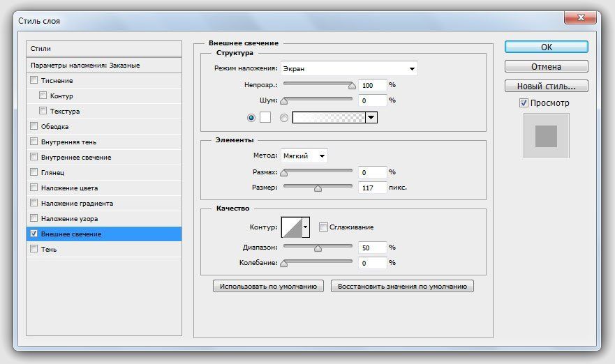Screen dimensions: 615x364
Task: Enable the Обводка checkbox
Action: [x=34, y=126]
